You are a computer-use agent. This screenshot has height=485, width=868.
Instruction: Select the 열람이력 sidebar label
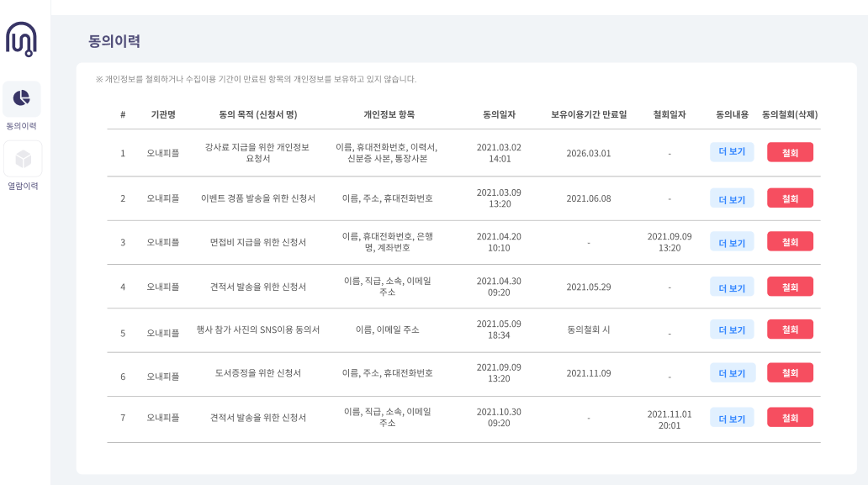[x=23, y=187]
